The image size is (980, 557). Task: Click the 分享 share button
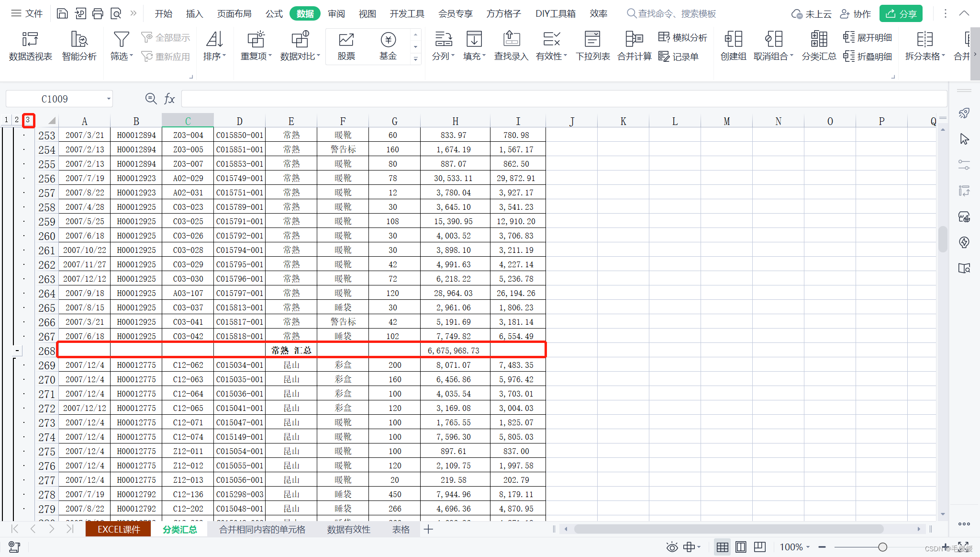[901, 13]
